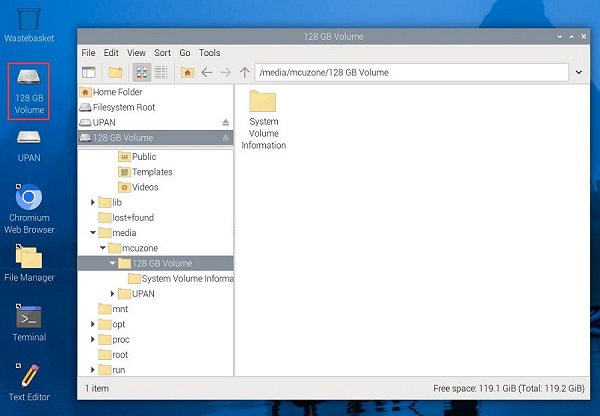Open the path history dropdown arrow
This screenshot has height=416, width=600.
[x=579, y=72]
